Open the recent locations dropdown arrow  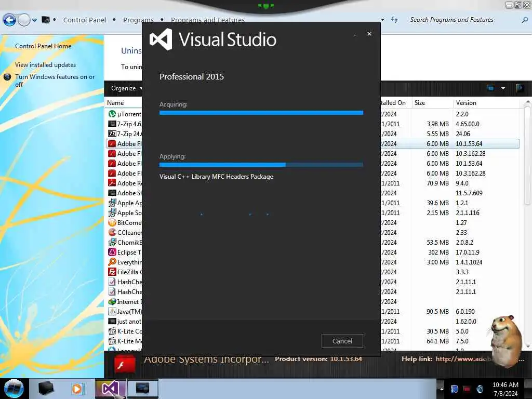point(35,20)
